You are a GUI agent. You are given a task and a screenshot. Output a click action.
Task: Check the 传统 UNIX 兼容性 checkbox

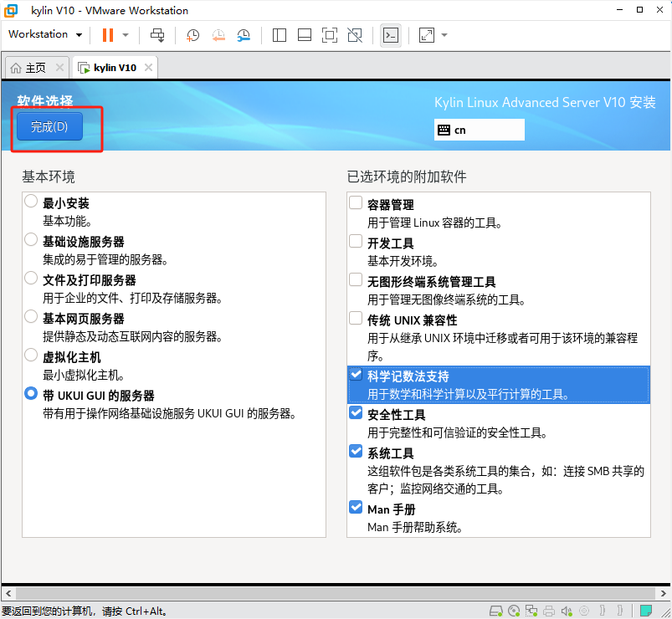[x=356, y=318]
